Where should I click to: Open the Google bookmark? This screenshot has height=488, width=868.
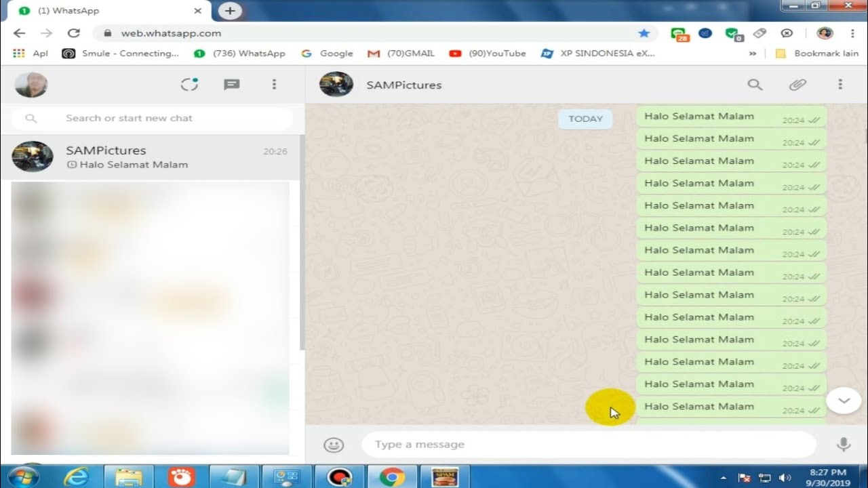328,54
